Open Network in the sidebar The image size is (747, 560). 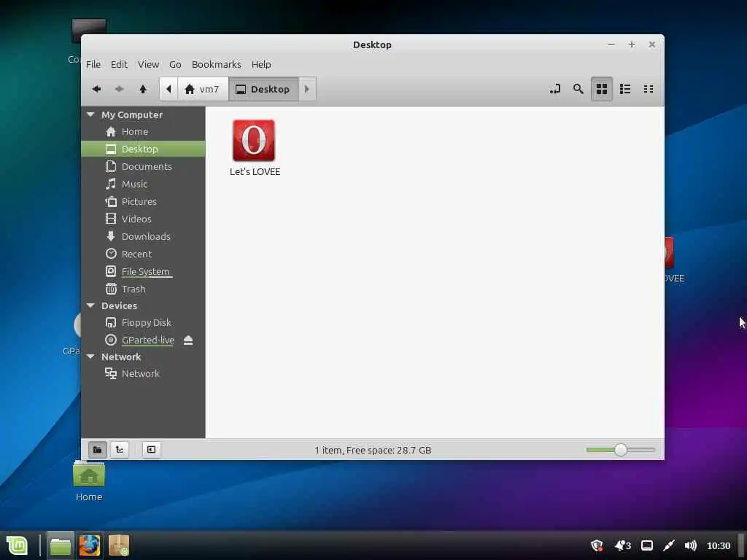click(143, 373)
